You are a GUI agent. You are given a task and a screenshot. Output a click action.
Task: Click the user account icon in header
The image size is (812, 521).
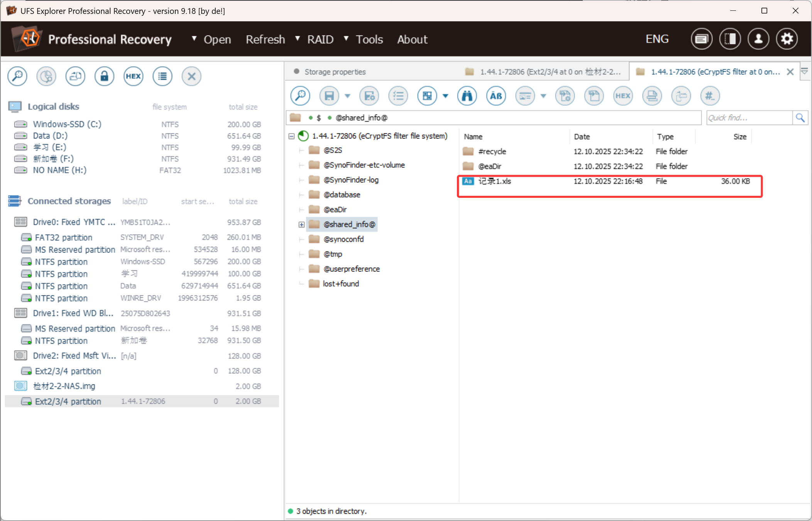pyautogui.click(x=758, y=39)
